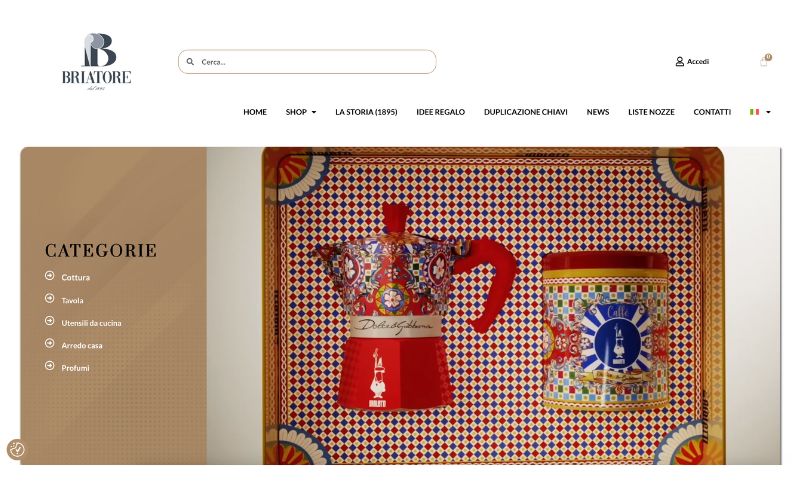This screenshot has width=800, height=495.
Task: Open LA STORIA (1895) page
Action: point(366,112)
